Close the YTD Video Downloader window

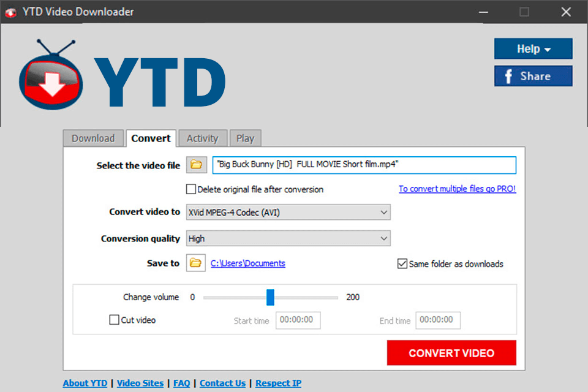coord(566,12)
